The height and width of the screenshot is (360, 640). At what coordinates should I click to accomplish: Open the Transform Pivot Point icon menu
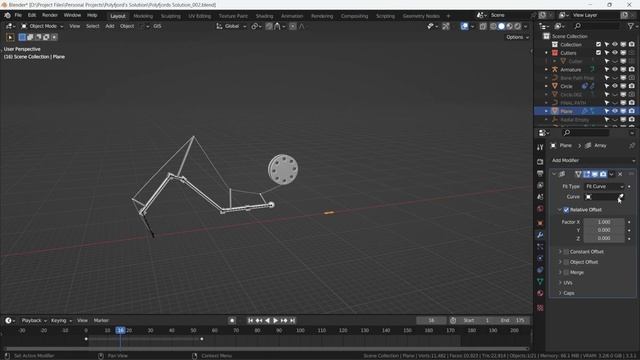pyautogui.click(x=256, y=26)
